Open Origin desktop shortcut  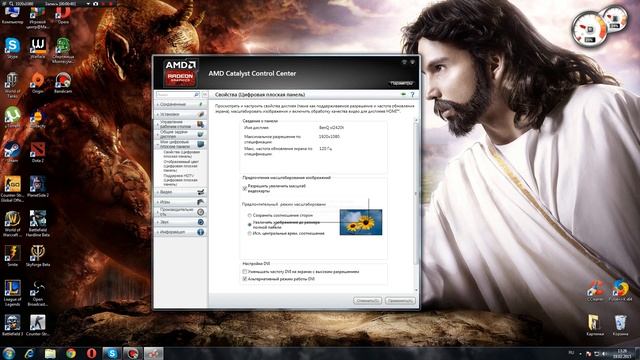click(x=38, y=83)
